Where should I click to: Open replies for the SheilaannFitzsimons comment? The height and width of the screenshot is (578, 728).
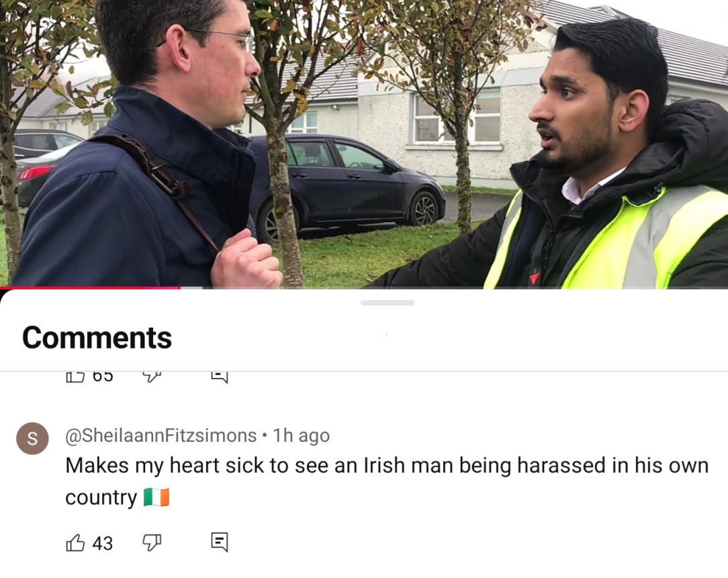(x=219, y=542)
